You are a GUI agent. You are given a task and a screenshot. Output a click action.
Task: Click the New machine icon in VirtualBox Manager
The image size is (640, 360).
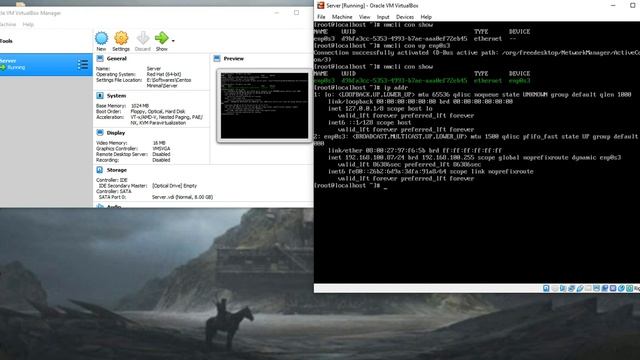click(x=101, y=38)
